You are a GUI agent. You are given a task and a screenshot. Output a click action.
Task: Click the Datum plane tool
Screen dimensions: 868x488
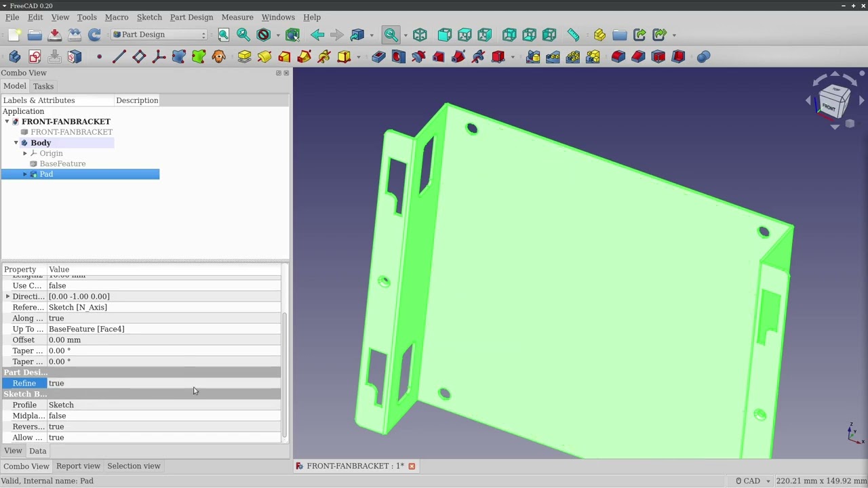[x=139, y=57]
